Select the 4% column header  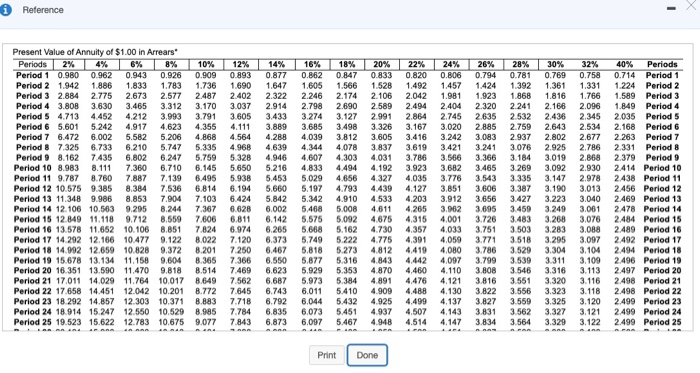101,65
